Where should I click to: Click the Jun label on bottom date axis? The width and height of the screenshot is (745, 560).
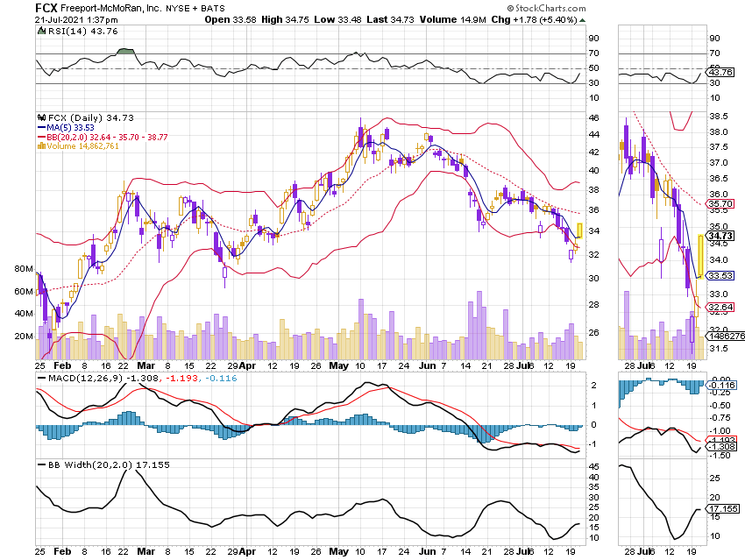427,551
